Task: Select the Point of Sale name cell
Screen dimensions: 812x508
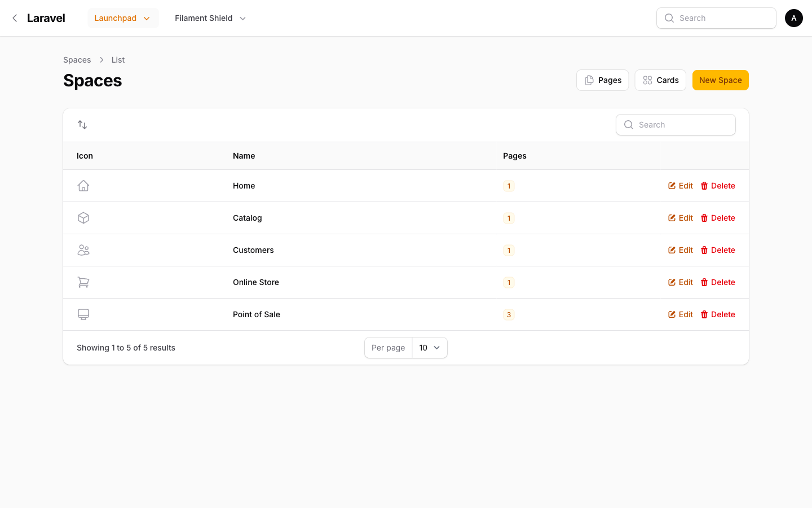Action: click(x=257, y=314)
